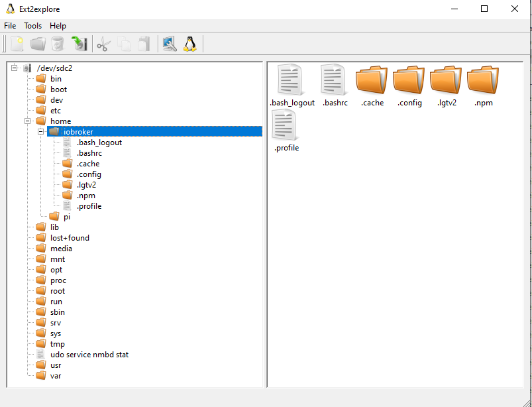Viewport: 532px width, 407px height.
Task: Click the trash bin toolbar icon
Action: (x=58, y=44)
